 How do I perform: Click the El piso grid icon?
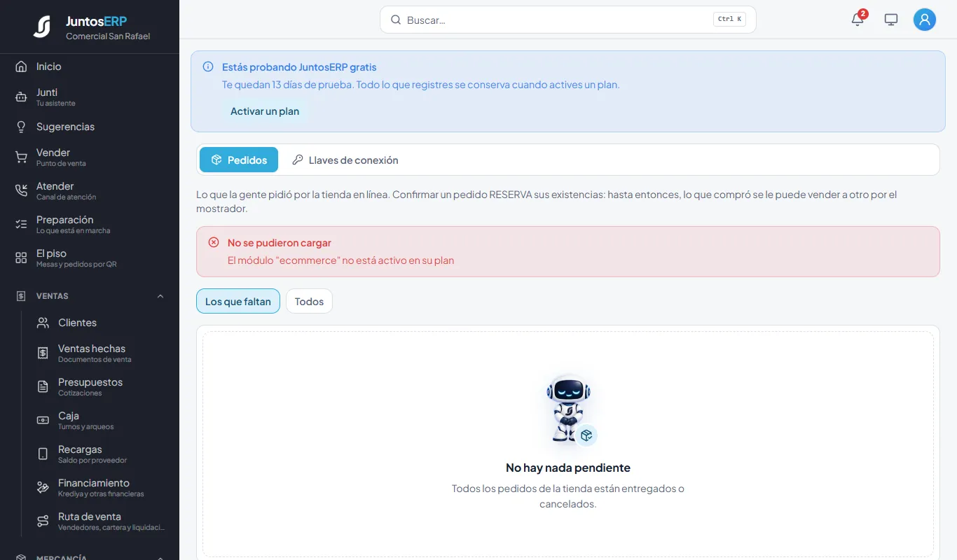(21, 258)
